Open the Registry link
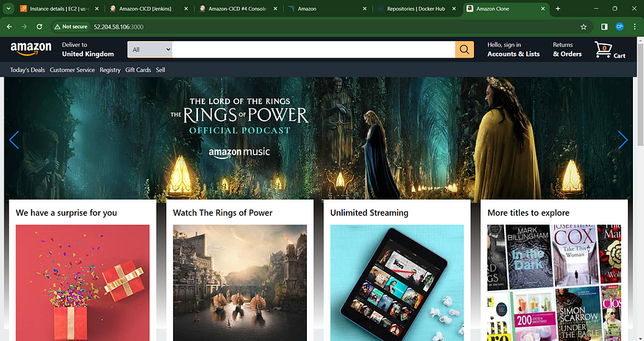This screenshot has height=341, width=644. [110, 70]
